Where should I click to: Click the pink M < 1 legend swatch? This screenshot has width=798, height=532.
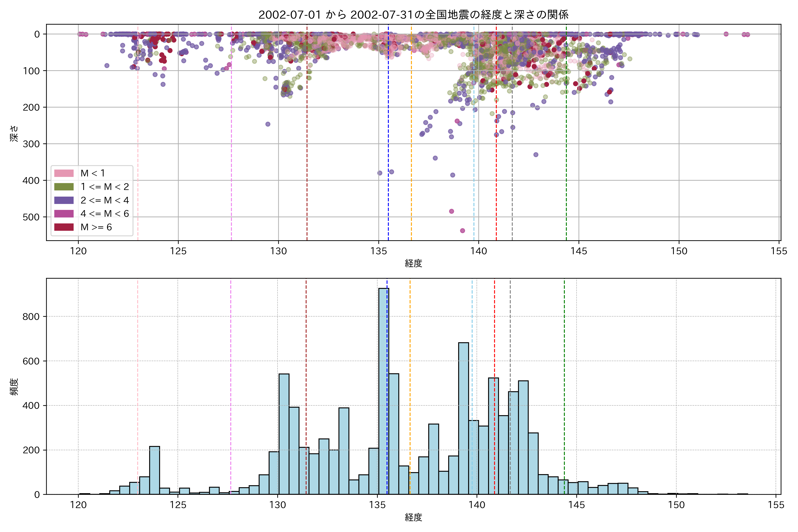point(64,173)
